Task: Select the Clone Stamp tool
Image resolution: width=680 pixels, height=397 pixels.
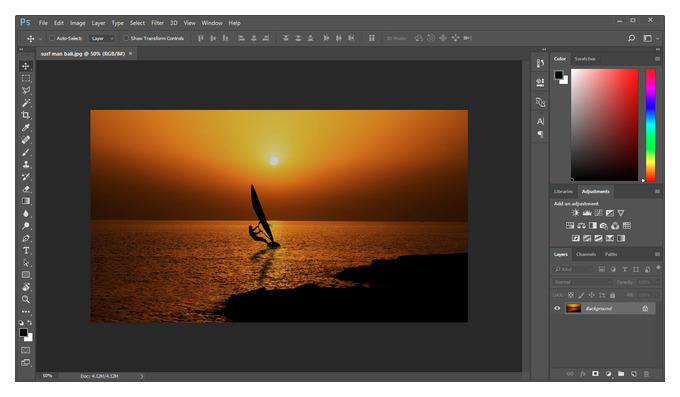Action: tap(26, 164)
